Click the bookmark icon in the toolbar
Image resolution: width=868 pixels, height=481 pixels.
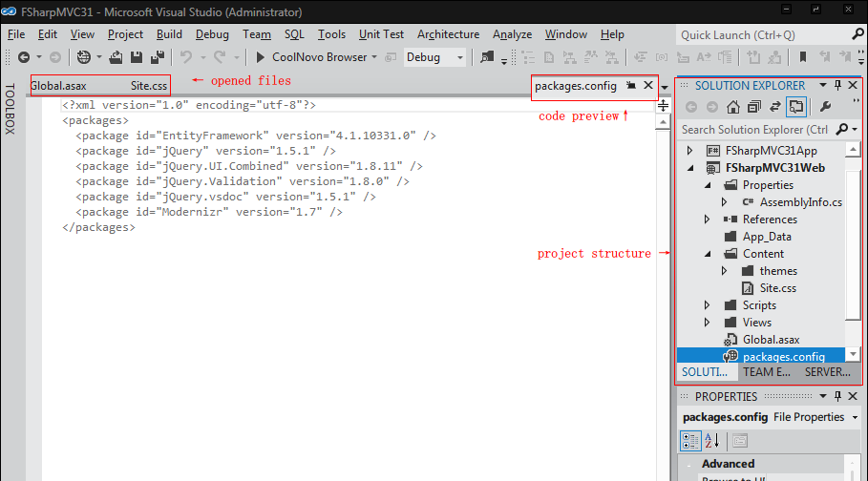[x=803, y=57]
